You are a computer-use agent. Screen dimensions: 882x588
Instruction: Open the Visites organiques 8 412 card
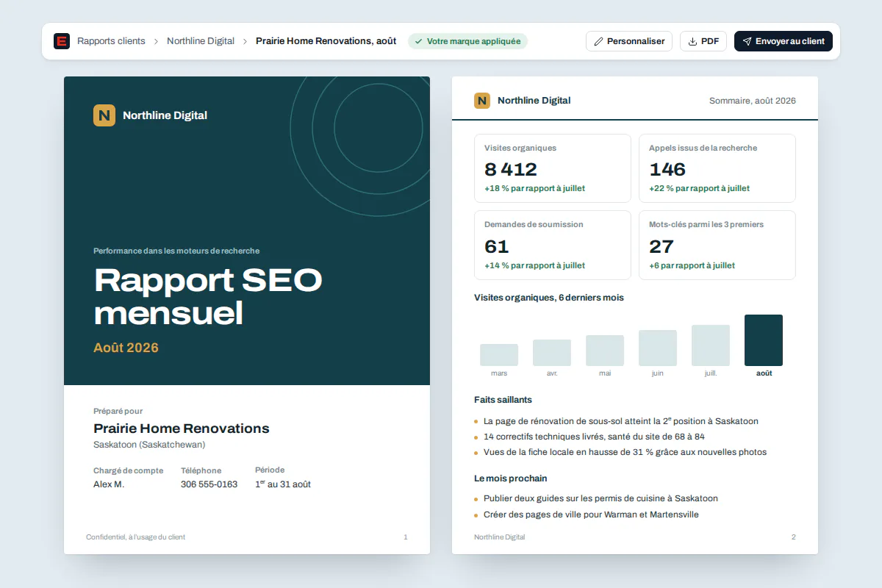point(553,168)
